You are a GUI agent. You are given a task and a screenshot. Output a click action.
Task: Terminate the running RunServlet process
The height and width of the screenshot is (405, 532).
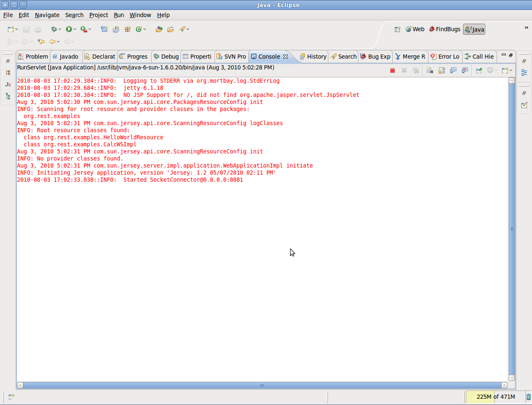point(392,71)
